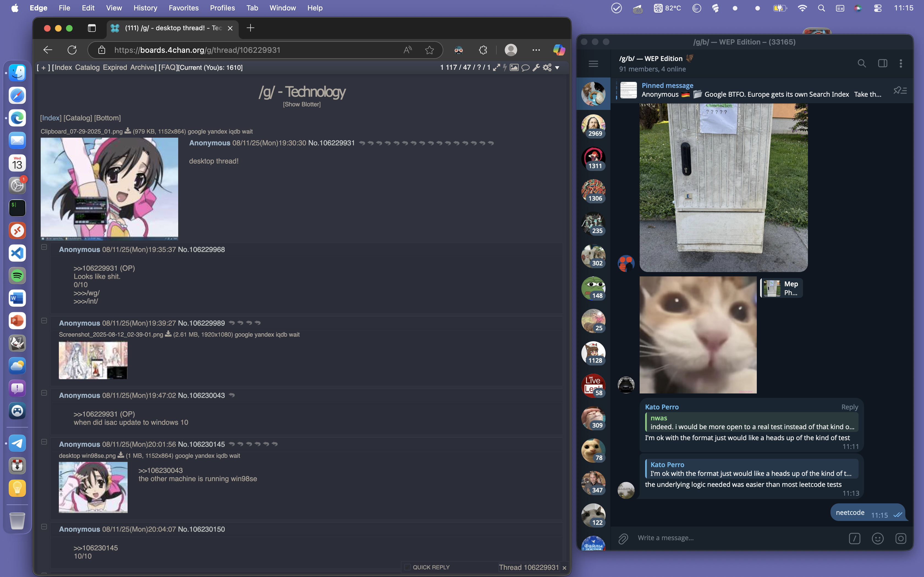
Task: Open 4chan X settings wrench icon
Action: (536, 68)
